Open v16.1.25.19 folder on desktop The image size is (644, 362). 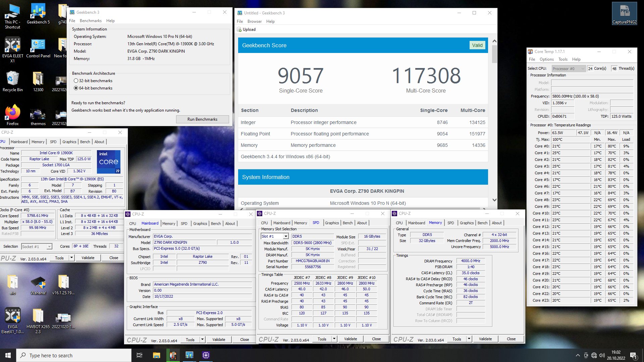pyautogui.click(x=63, y=285)
